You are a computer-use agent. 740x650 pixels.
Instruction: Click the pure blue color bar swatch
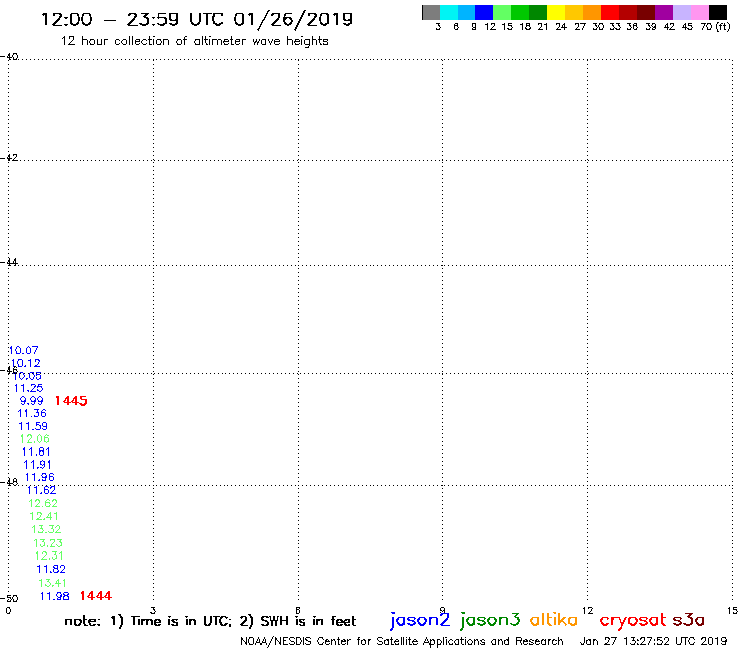coord(484,12)
